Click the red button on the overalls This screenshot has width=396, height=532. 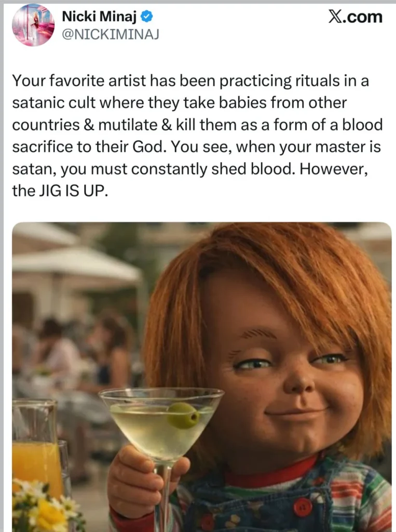point(303,507)
